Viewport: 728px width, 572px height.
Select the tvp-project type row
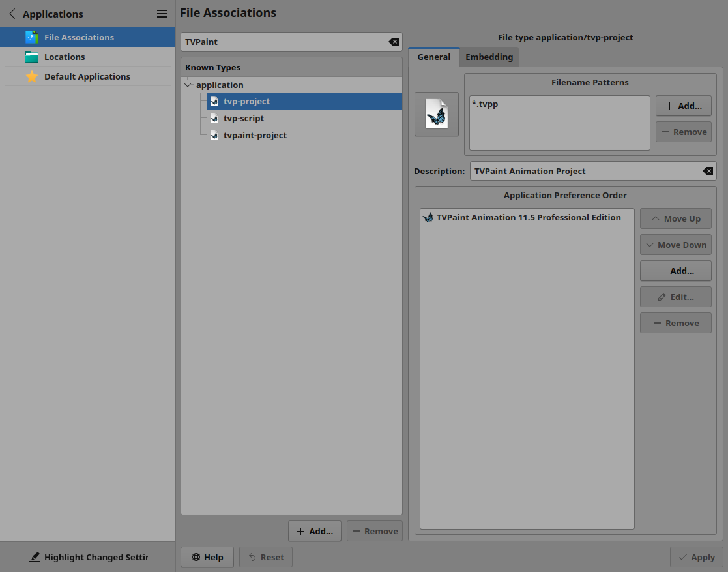pos(304,101)
